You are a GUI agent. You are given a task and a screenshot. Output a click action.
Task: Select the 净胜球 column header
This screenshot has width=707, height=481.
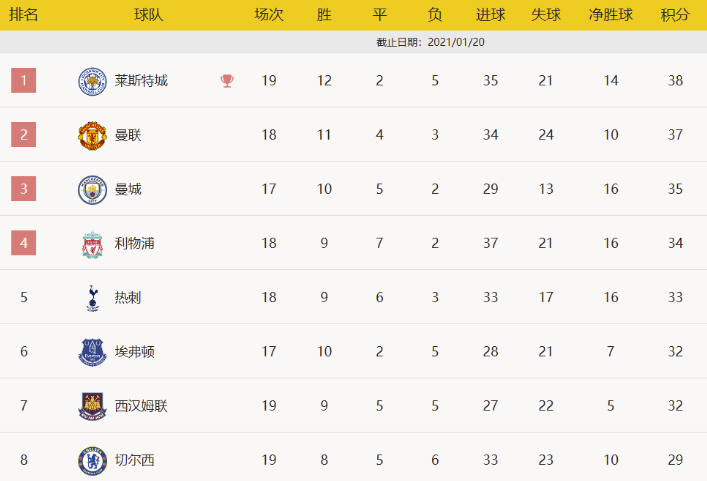coord(611,15)
